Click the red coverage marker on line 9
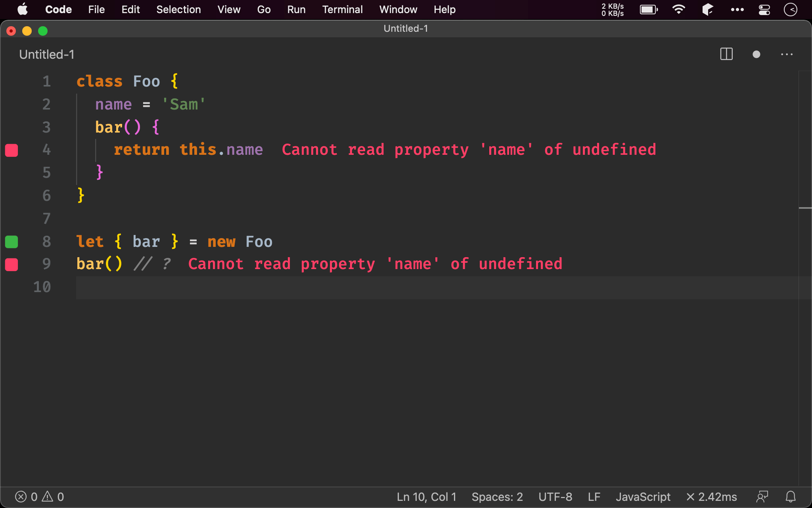The width and height of the screenshot is (812, 508). (x=11, y=264)
